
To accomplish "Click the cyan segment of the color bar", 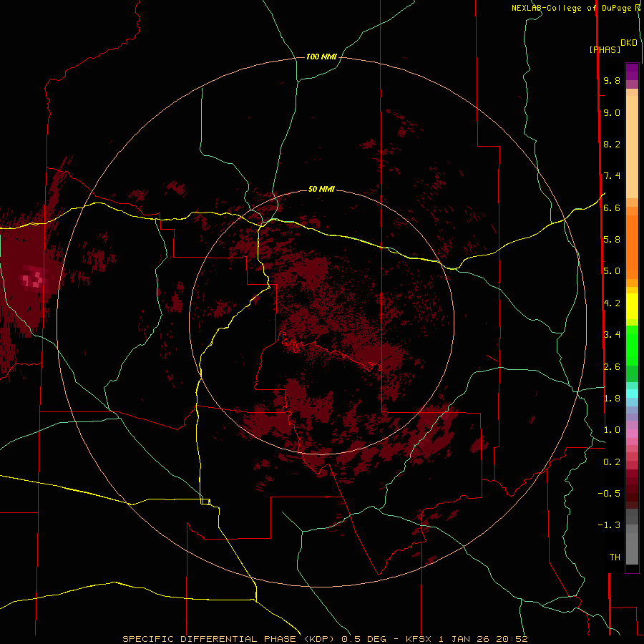I will coord(632,394).
